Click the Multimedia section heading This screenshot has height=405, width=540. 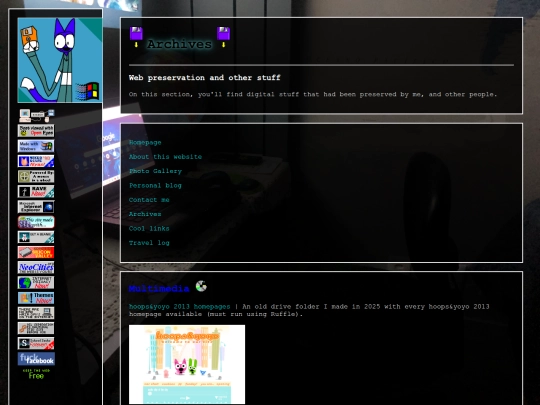pyautogui.click(x=159, y=289)
